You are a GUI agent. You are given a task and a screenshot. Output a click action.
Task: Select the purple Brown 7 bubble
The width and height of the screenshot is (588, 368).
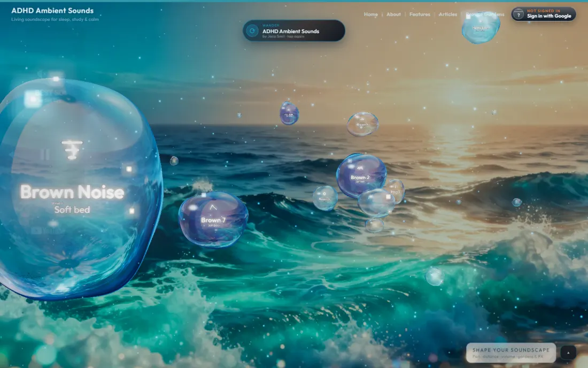213,219
